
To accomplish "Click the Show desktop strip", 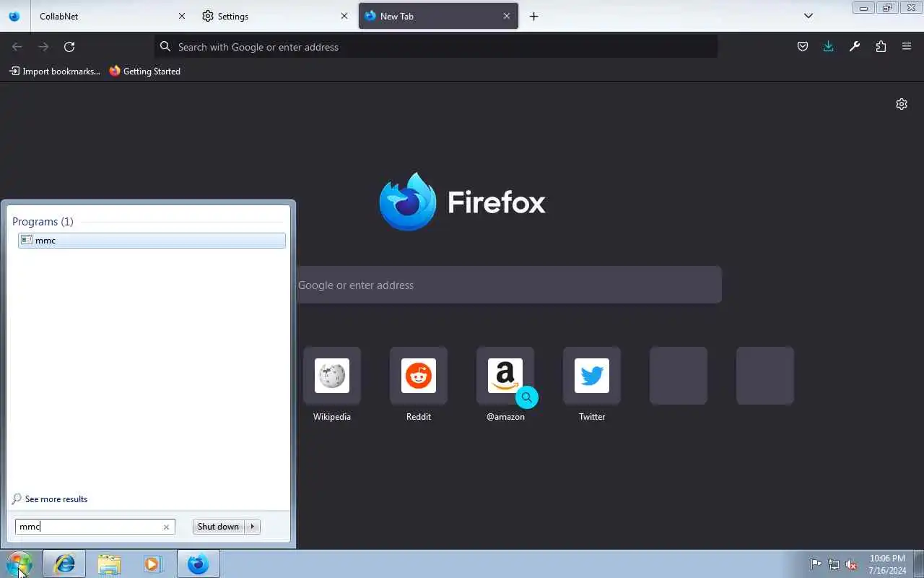I will (x=919, y=564).
